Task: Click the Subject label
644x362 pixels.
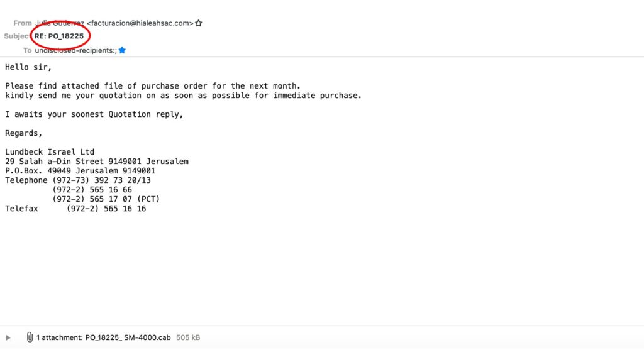Action: click(x=16, y=36)
